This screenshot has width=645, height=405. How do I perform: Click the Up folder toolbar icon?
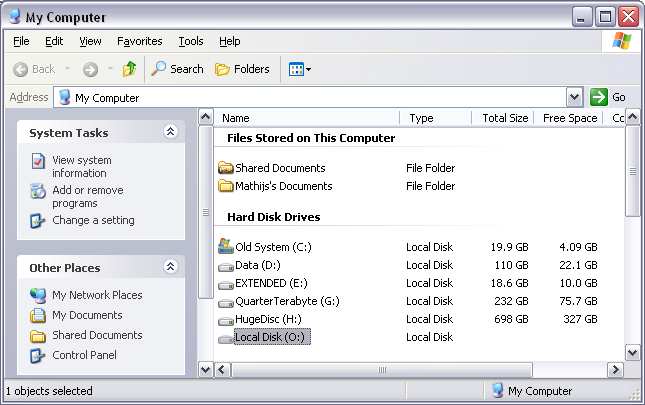tap(129, 69)
